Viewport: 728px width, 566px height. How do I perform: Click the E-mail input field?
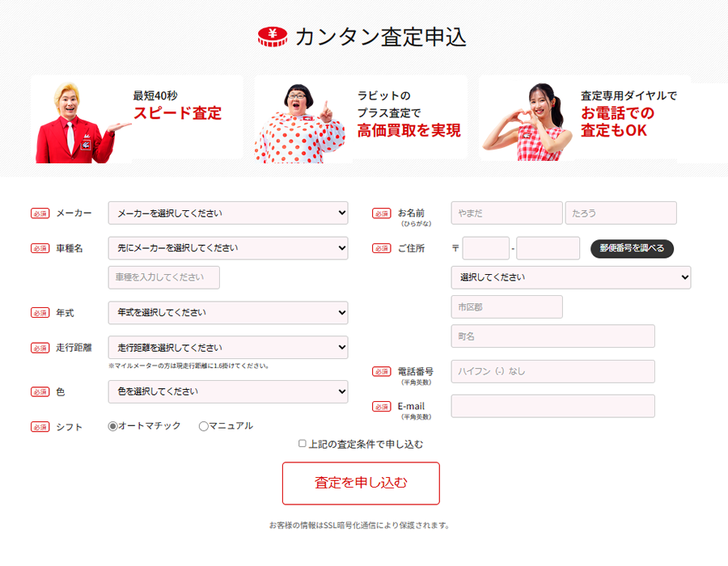coord(552,407)
